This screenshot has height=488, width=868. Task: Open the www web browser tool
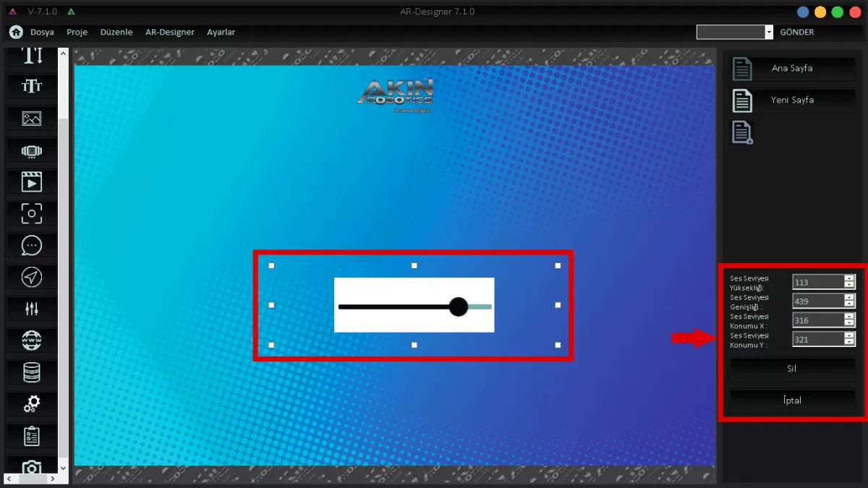point(32,340)
